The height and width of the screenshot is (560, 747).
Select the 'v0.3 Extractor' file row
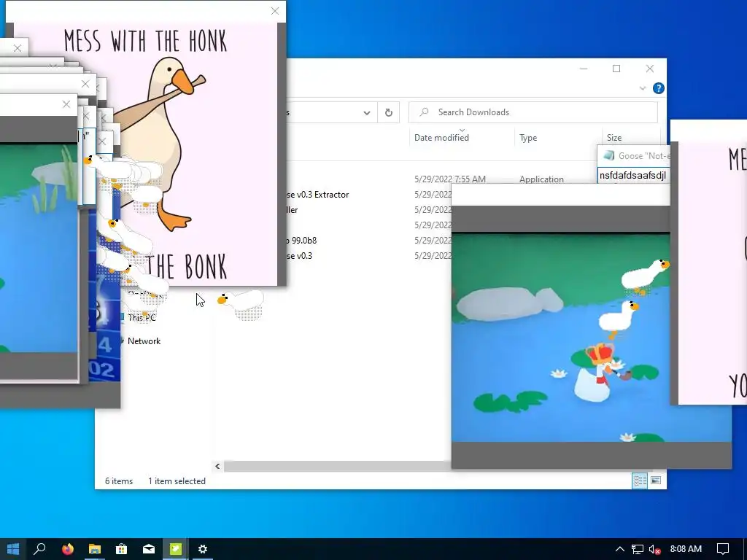point(318,194)
